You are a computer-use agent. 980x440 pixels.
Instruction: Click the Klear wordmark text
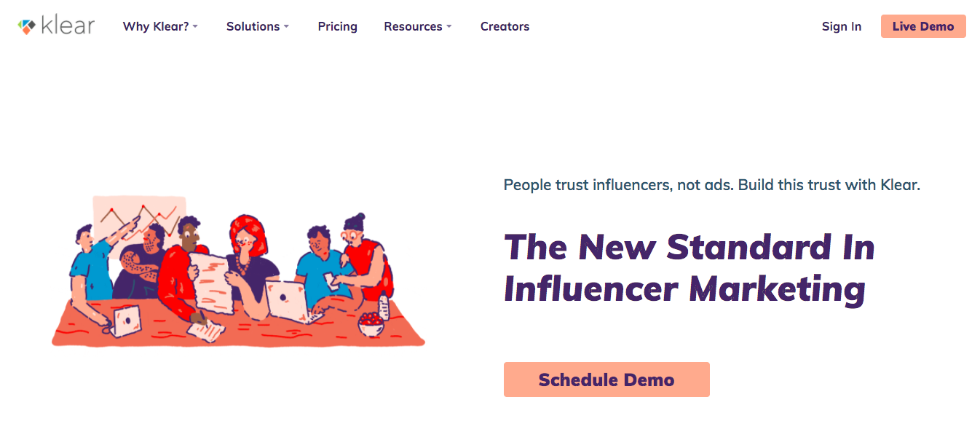(68, 26)
